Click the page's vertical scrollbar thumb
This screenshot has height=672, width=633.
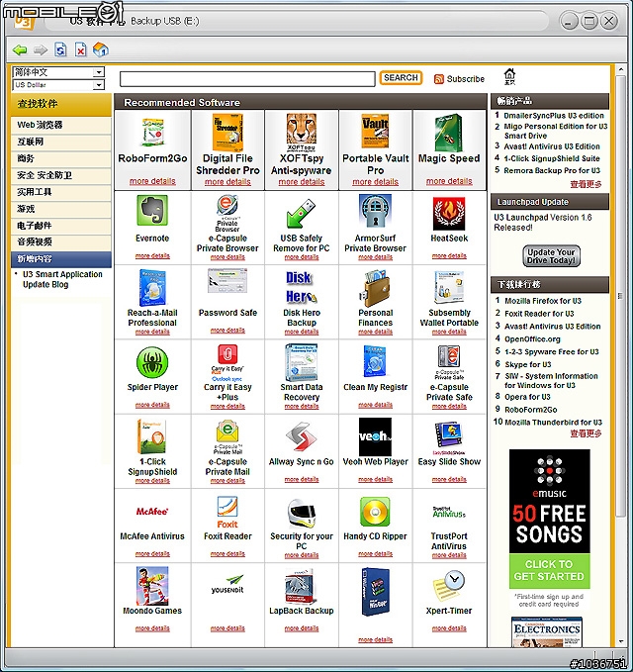(620, 296)
